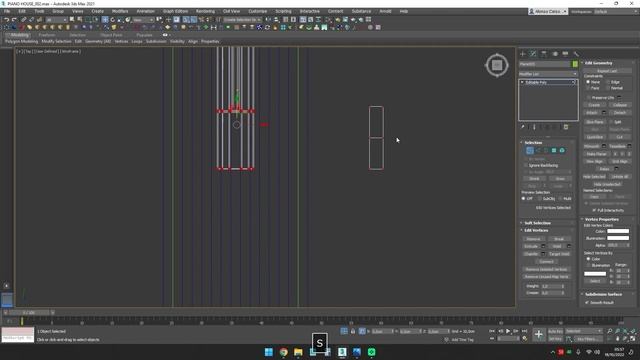The image size is (640, 360).
Task: Click the Detach button
Action: pyautogui.click(x=620, y=113)
